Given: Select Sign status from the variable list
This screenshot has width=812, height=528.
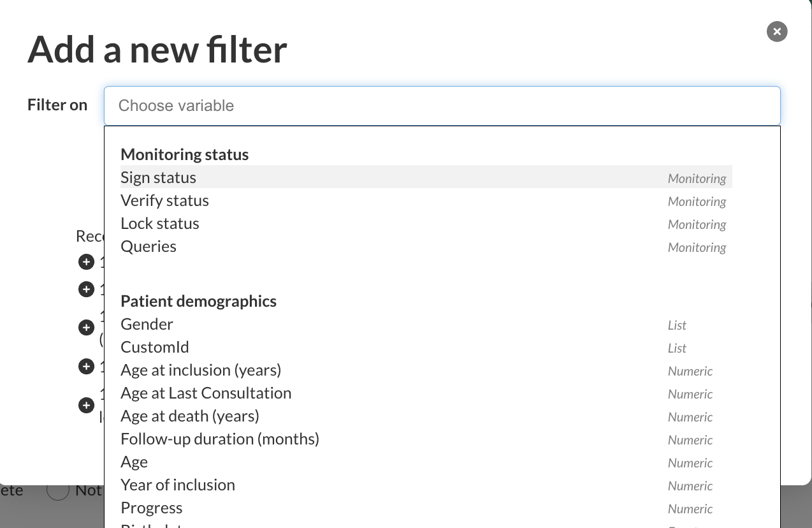Looking at the screenshot, I should (159, 177).
